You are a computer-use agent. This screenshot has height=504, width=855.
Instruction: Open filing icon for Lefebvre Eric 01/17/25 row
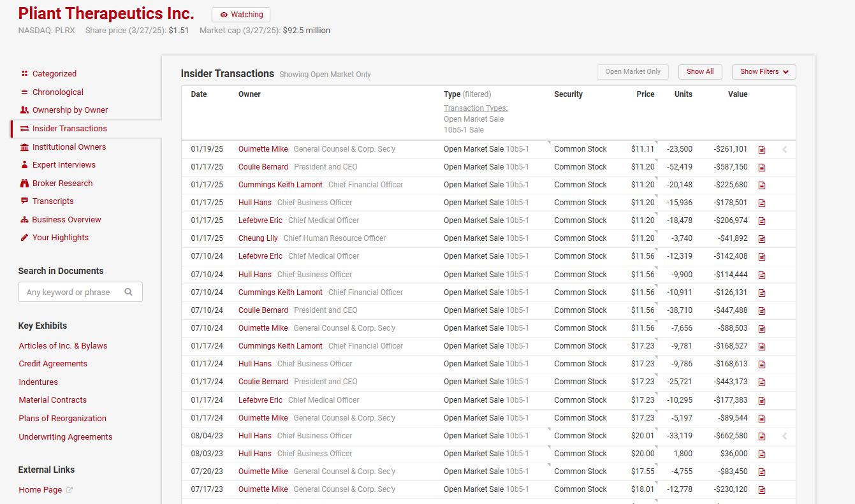pos(762,221)
